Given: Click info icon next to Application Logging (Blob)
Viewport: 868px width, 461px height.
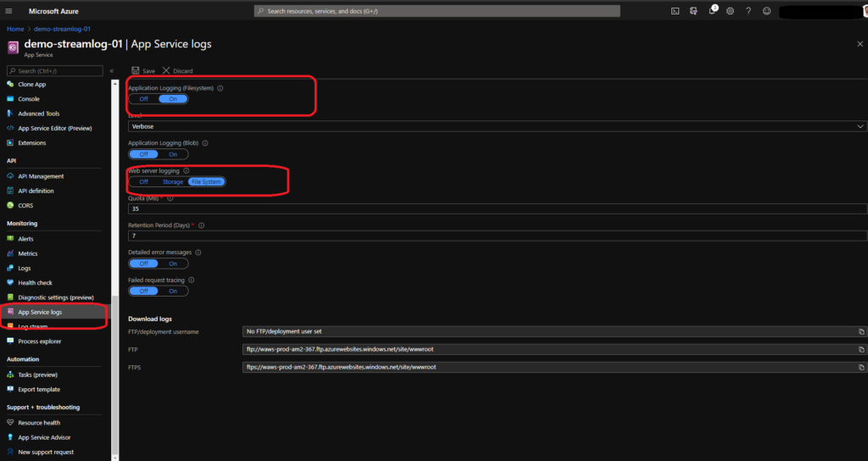Looking at the screenshot, I should coord(205,143).
